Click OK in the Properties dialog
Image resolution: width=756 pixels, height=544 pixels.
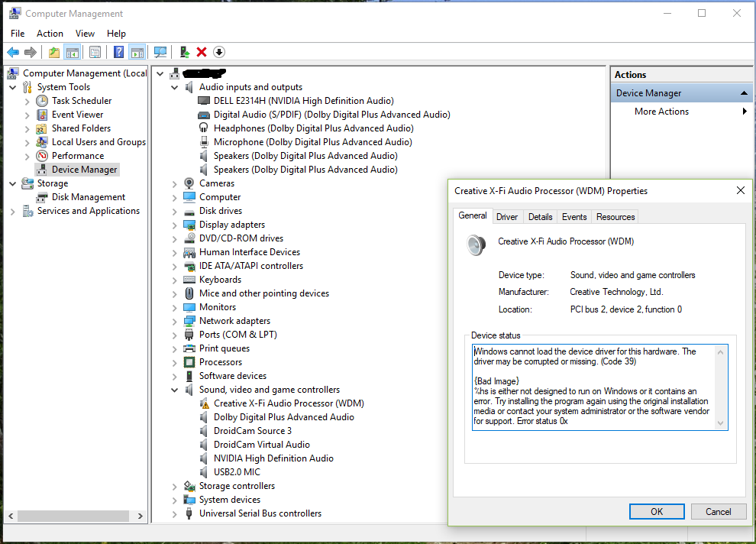(x=657, y=512)
